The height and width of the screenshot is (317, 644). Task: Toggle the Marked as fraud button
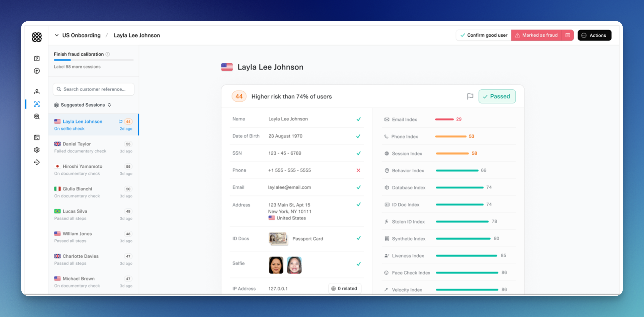pyautogui.click(x=536, y=35)
